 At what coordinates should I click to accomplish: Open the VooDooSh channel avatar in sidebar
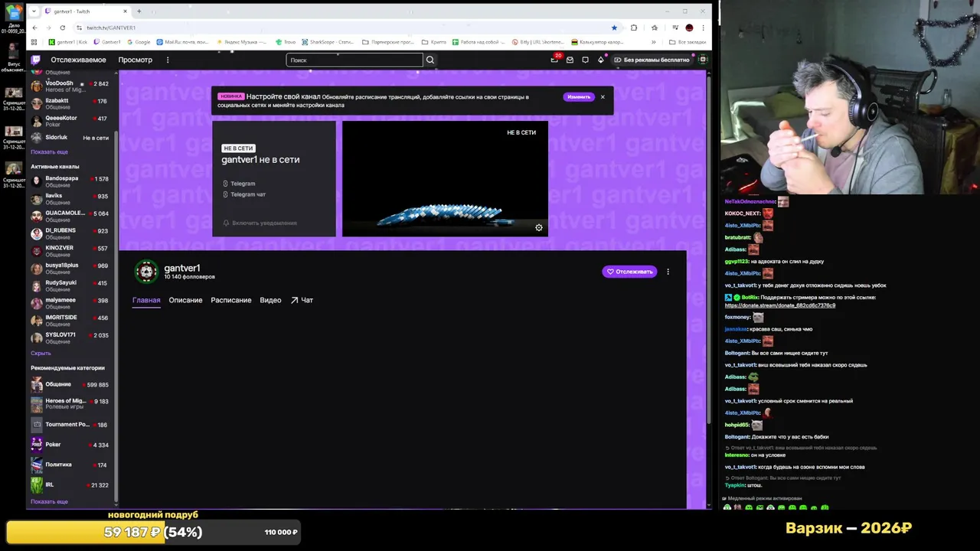(x=37, y=86)
